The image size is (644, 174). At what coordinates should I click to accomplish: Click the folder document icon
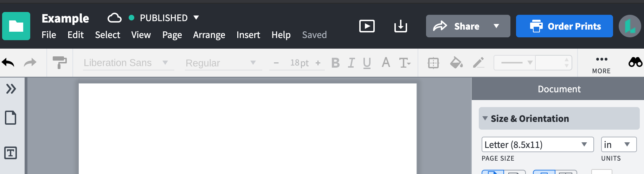[16, 26]
